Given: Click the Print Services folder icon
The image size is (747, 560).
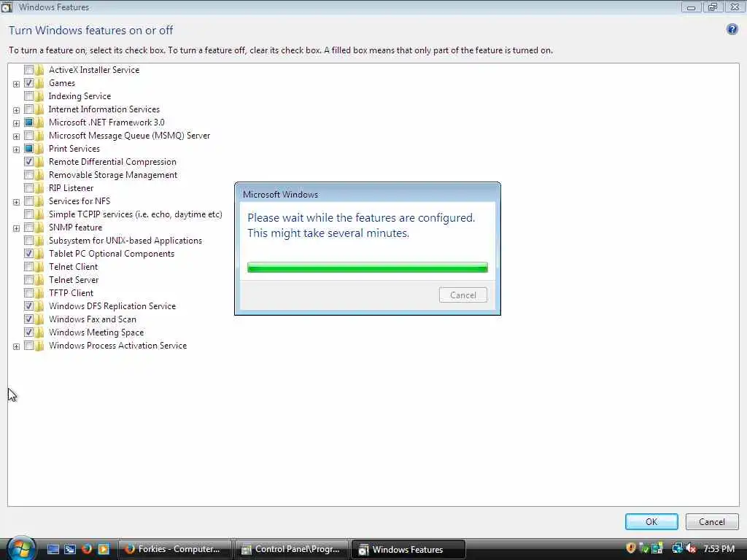Looking at the screenshot, I should 39,149.
